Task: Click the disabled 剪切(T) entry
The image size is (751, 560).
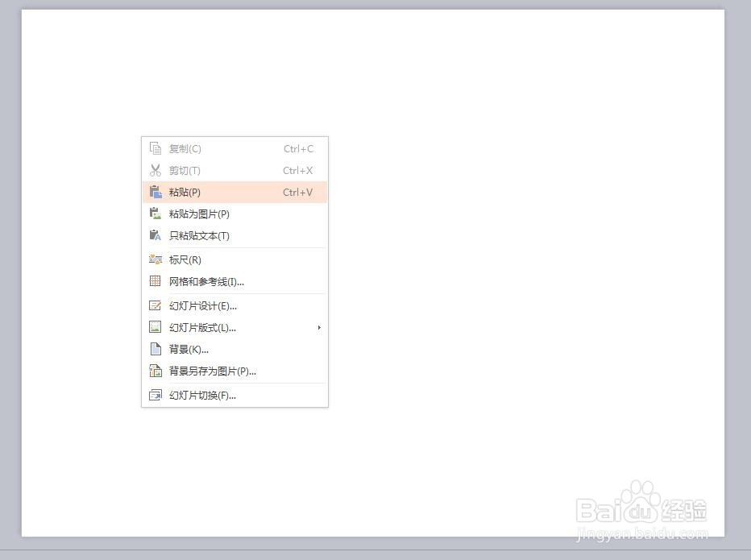Action: point(234,170)
